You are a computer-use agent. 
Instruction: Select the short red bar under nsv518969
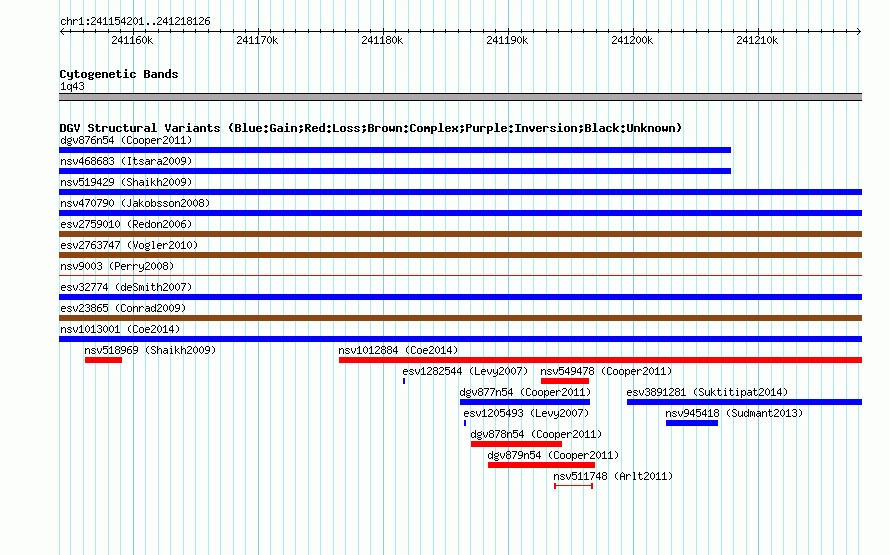click(x=103, y=360)
